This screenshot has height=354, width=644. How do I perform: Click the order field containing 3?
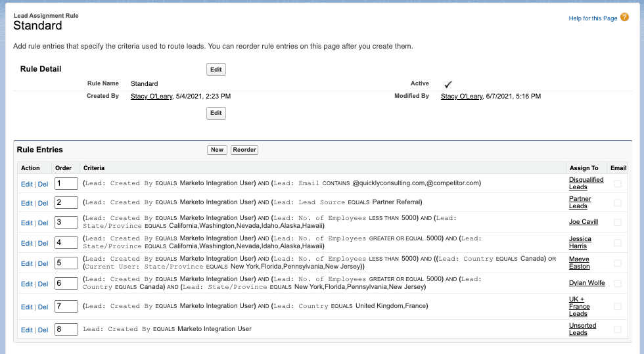(x=66, y=222)
